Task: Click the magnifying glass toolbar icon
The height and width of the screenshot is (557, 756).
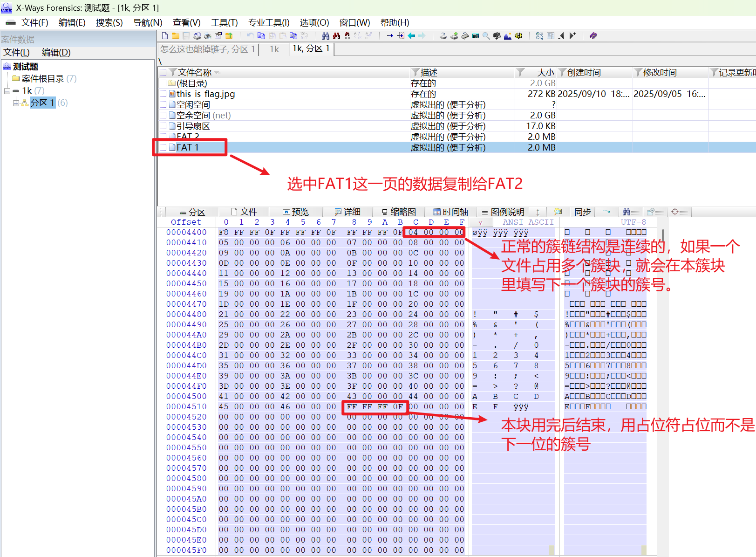Action: pyautogui.click(x=486, y=36)
